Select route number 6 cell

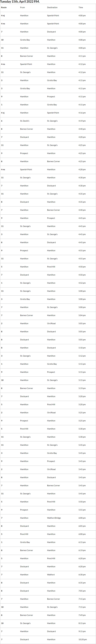(2, 121)
